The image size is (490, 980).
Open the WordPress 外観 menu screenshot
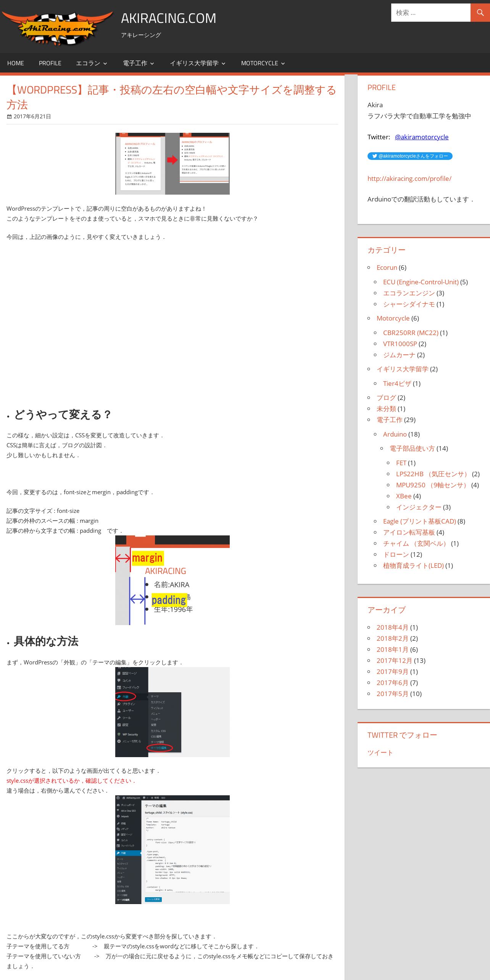point(172,712)
